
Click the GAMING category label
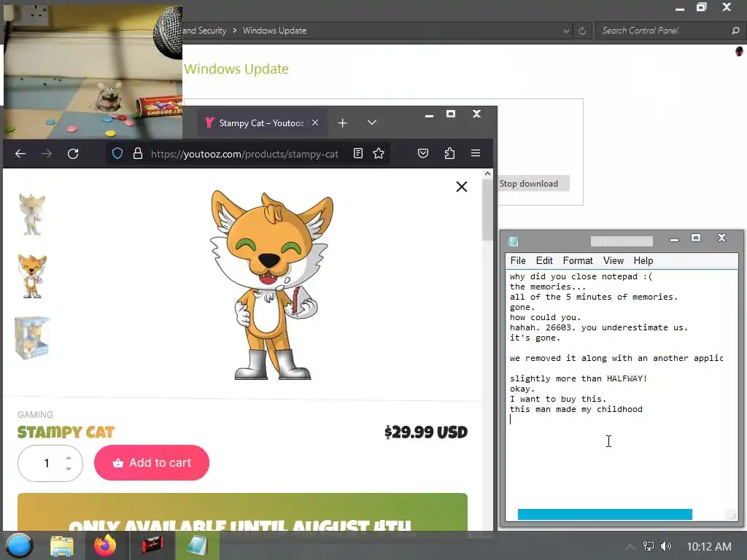pyautogui.click(x=35, y=415)
